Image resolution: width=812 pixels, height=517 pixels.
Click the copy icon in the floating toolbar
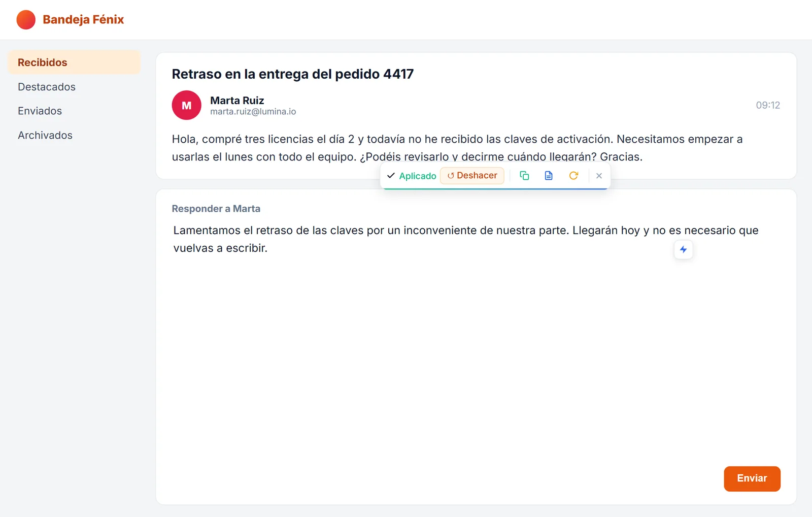524,176
